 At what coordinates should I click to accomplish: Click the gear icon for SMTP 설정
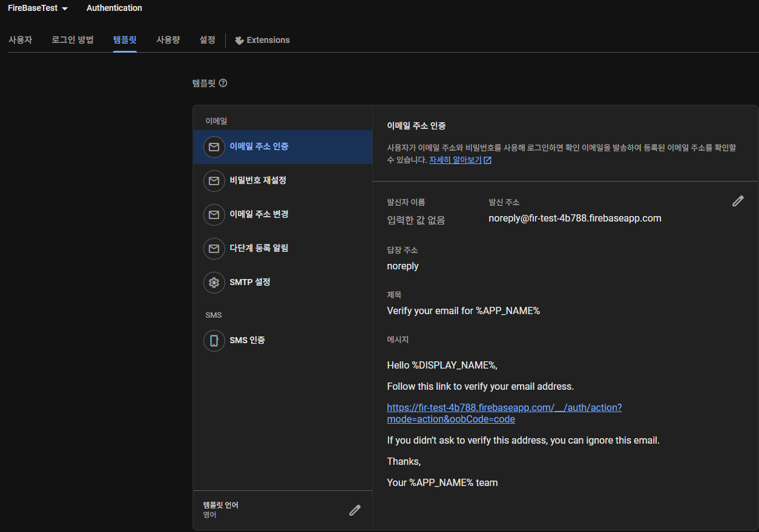(214, 283)
